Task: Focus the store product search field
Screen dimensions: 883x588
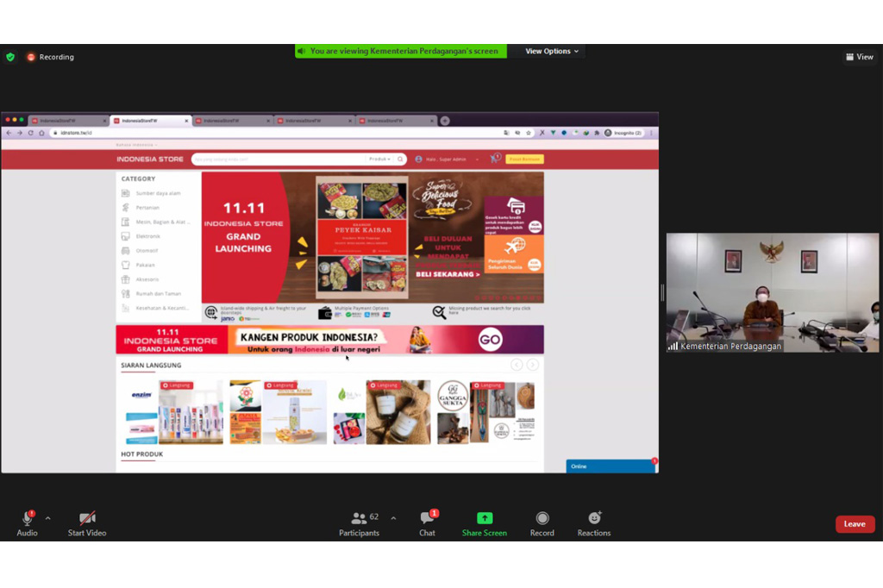Action: tap(279, 160)
